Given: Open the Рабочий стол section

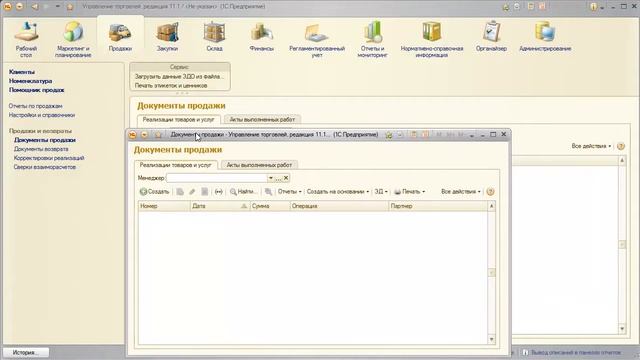Looking at the screenshot, I should pos(26,40).
